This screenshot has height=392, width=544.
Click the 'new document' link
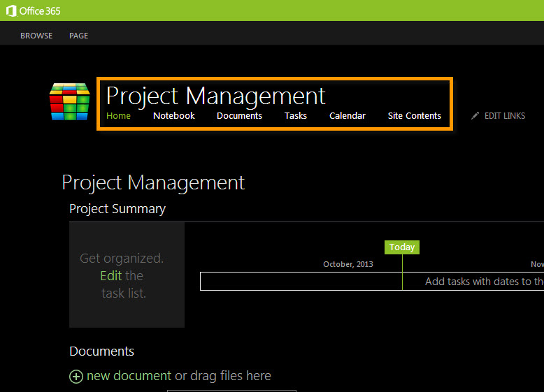point(129,376)
